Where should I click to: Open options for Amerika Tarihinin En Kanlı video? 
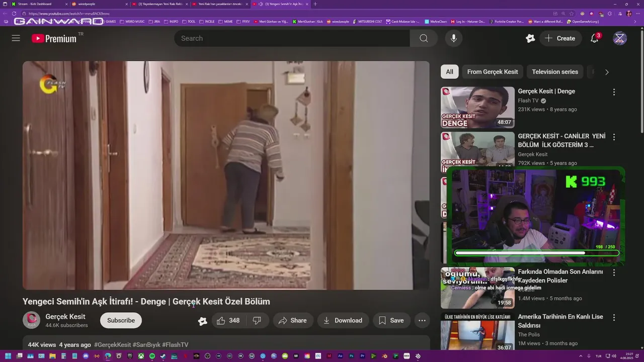pos(614,318)
